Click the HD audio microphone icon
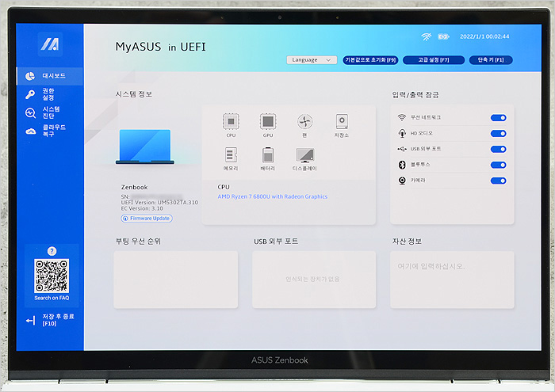 click(x=402, y=133)
